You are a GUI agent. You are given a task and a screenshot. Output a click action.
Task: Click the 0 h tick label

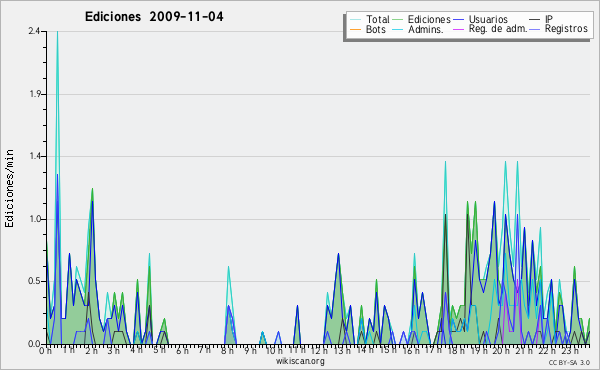(46, 350)
